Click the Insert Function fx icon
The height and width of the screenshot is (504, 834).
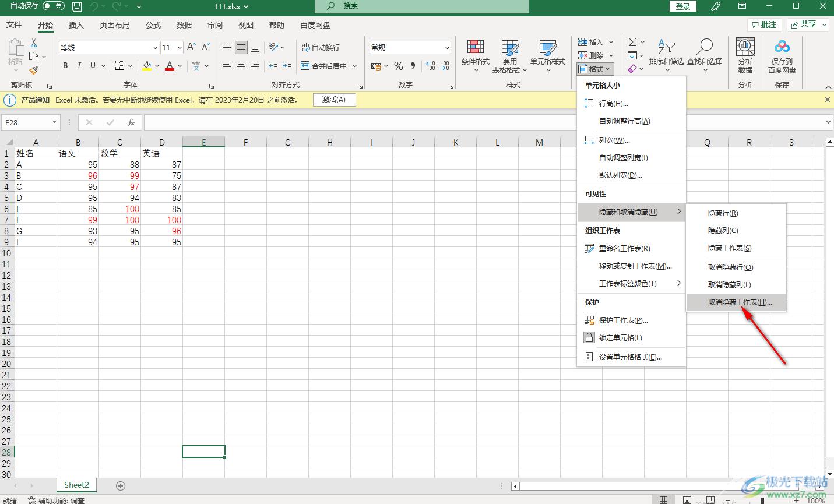[x=131, y=122]
